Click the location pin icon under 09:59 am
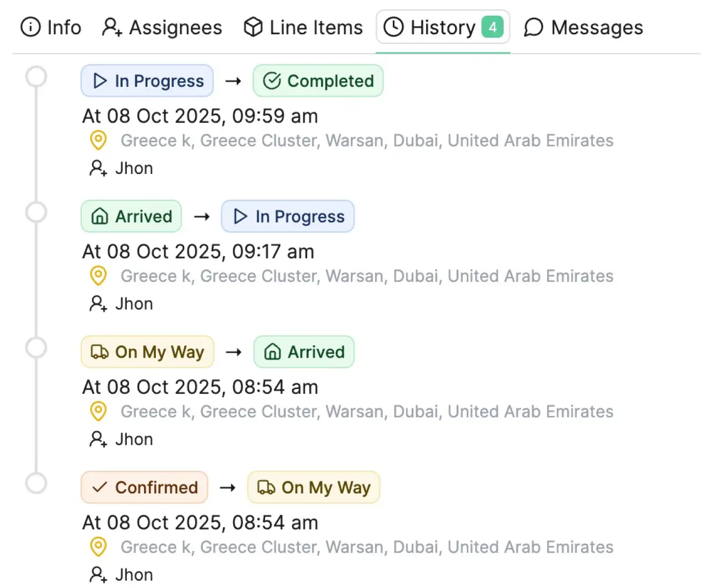The image size is (707, 588). (98, 141)
